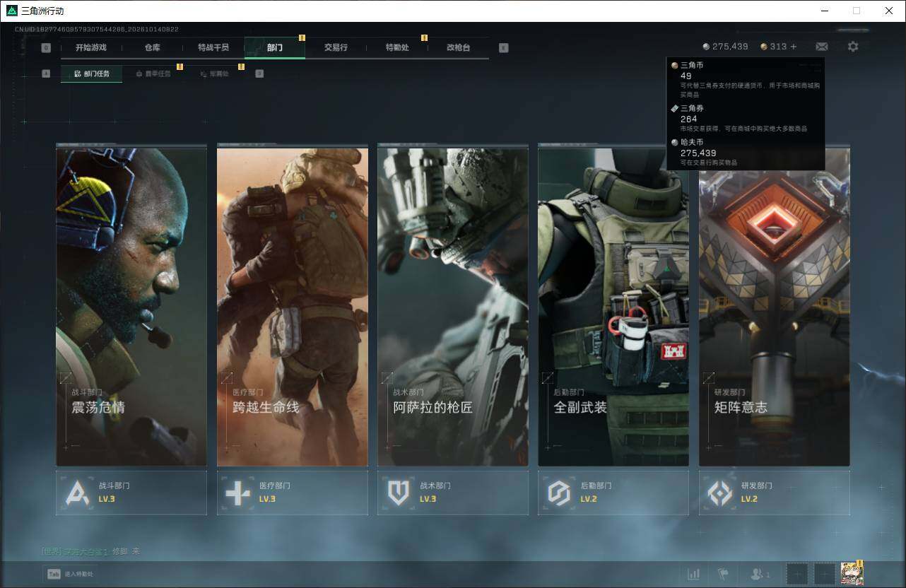Select the 部门任务 sub-tab
Screen dimensions: 906x588
click(x=91, y=73)
